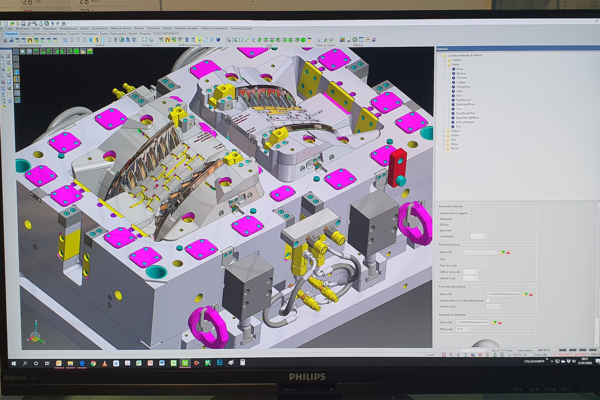Click the Ambiente color box
This screenshot has width=600, height=400.
[473, 219]
